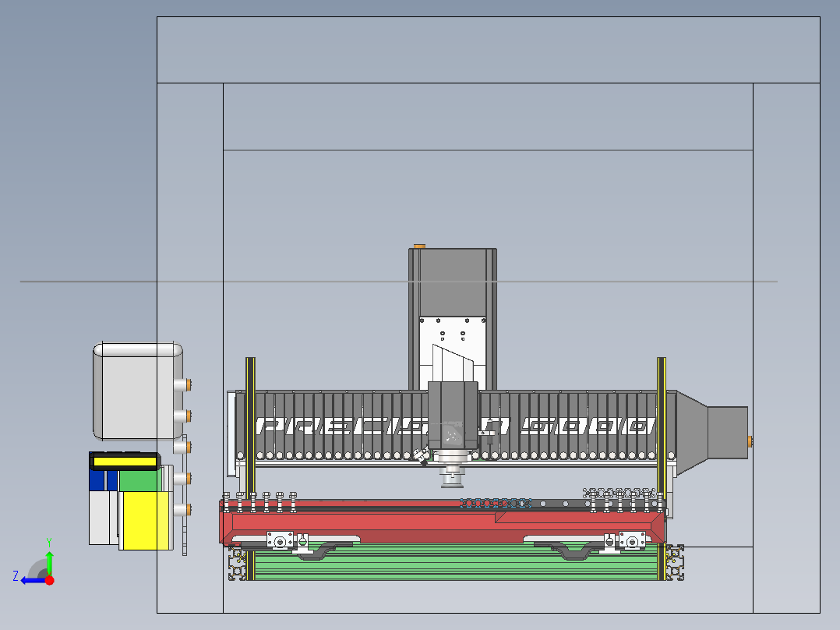Click the embossed lettering on the gantry cover

pos(455,426)
